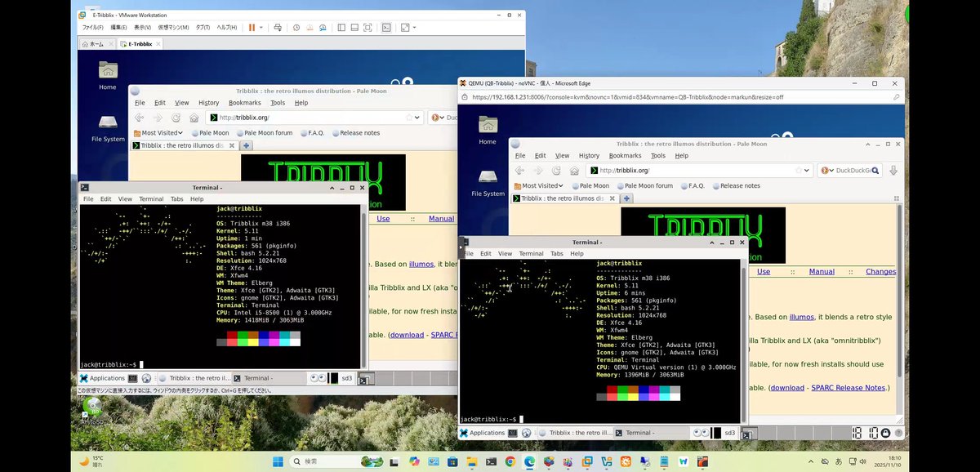Click the illumos link on right Tribblix page

801,317
